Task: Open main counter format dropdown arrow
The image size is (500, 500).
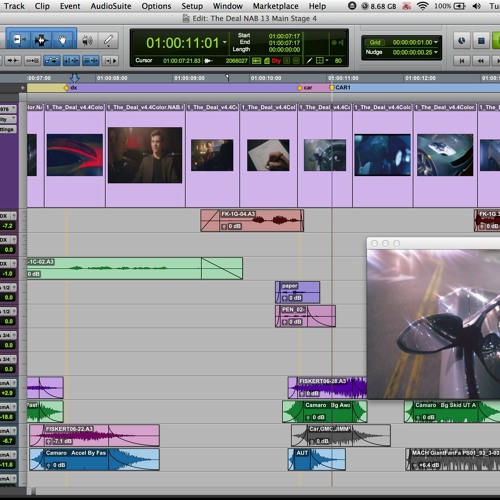Action: (225, 42)
